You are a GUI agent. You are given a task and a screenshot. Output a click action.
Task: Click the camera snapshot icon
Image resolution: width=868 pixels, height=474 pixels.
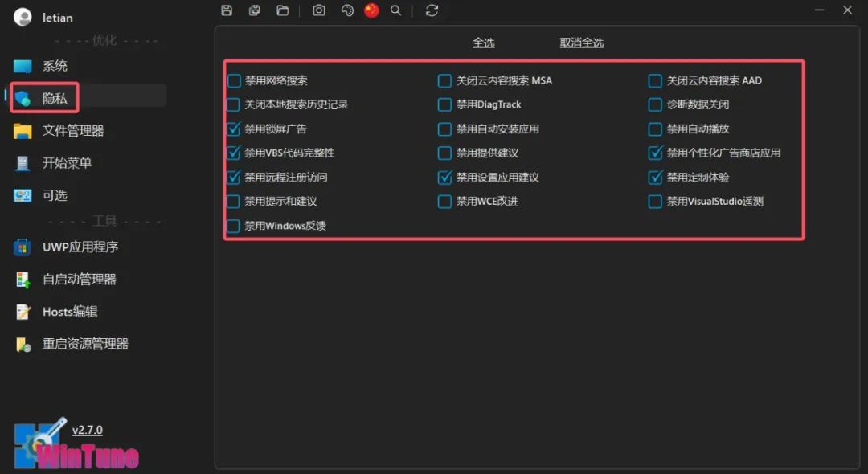319,10
